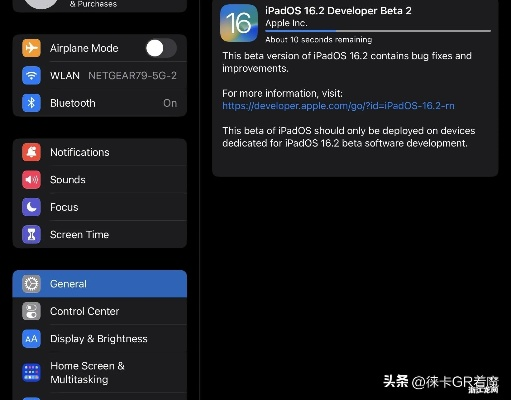Tap the Control Center switches icon

pos(31,311)
